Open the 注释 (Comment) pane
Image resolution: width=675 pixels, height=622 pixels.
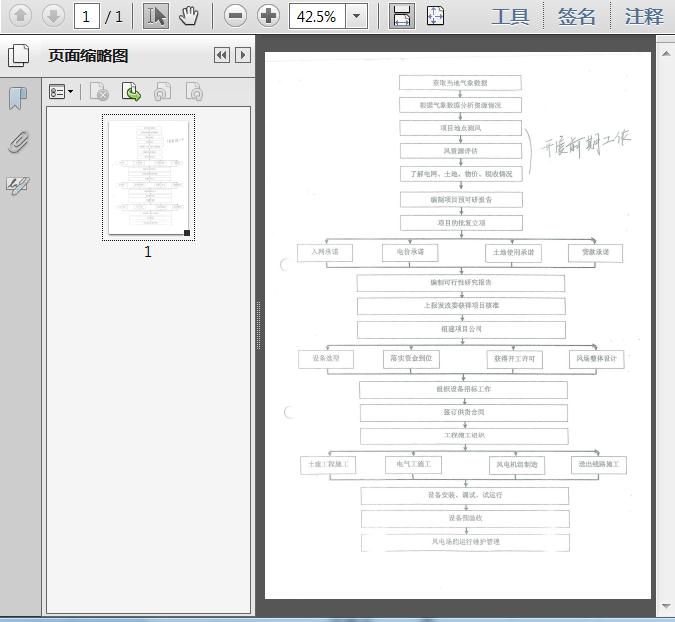coord(644,16)
